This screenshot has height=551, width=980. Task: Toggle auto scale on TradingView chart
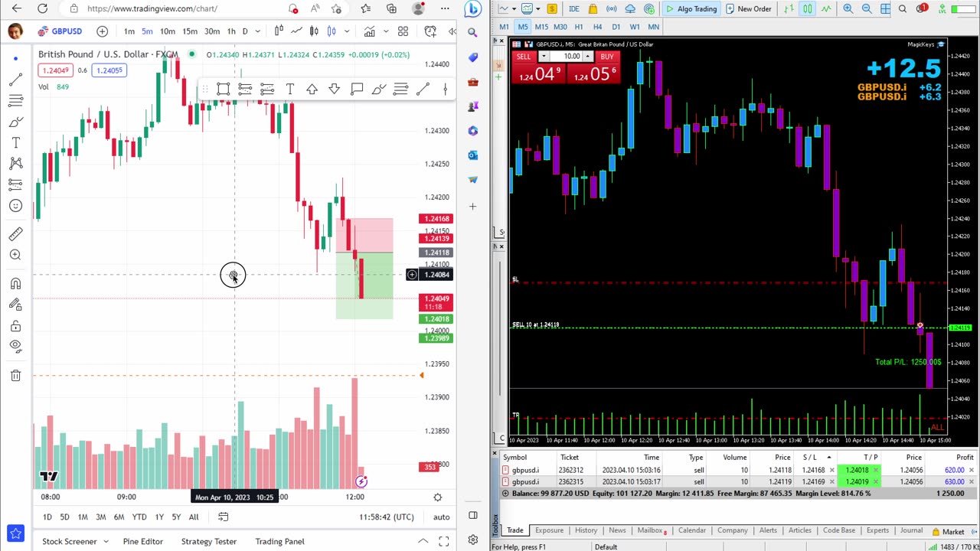[441, 517]
